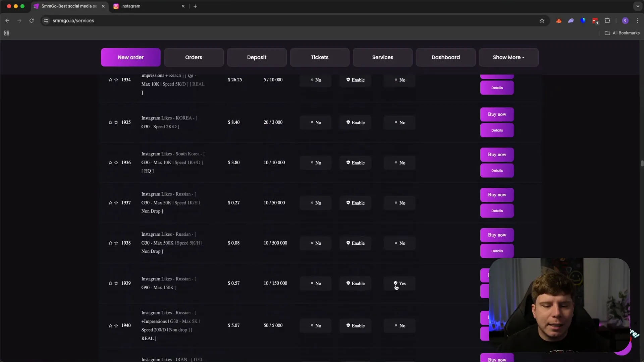The height and width of the screenshot is (362, 644).
Task: Open the Chrome three-dot menu
Action: click(x=637, y=20)
